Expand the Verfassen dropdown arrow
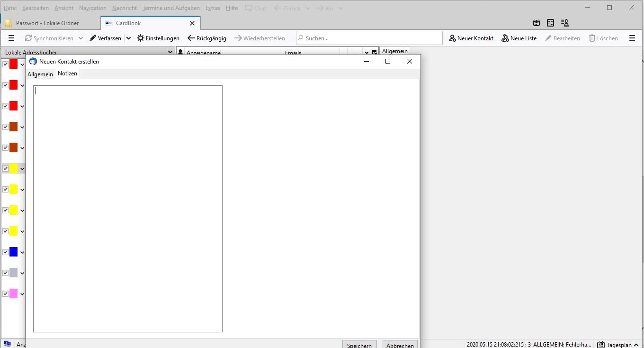 128,38
